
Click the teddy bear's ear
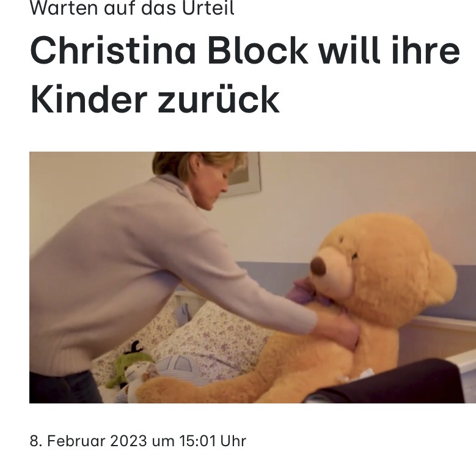[442, 278]
